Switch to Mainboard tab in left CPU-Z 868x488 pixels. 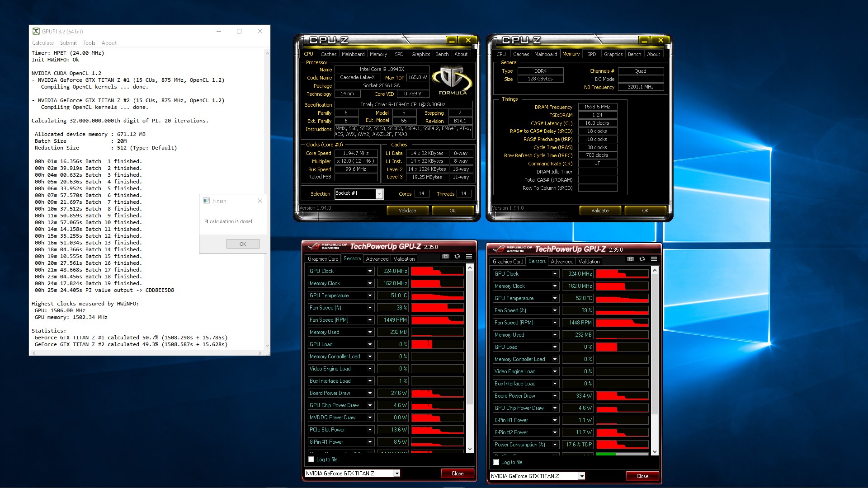[x=353, y=54]
